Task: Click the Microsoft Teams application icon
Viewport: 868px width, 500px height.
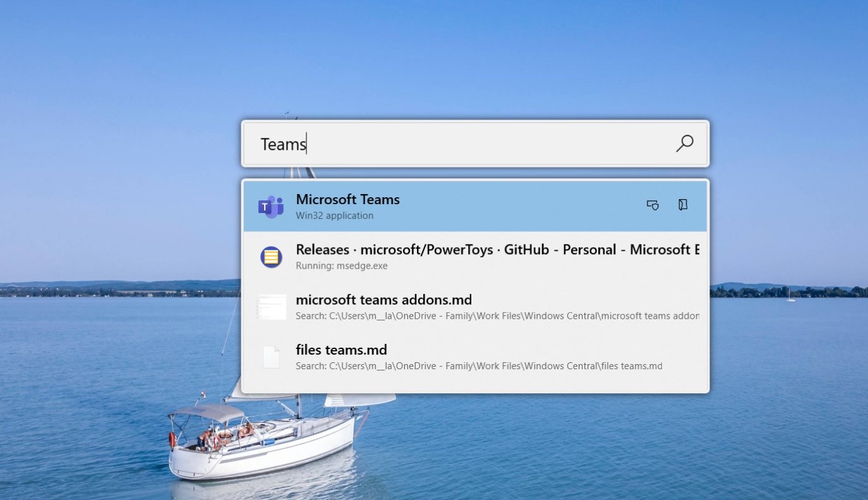Action: click(x=270, y=205)
